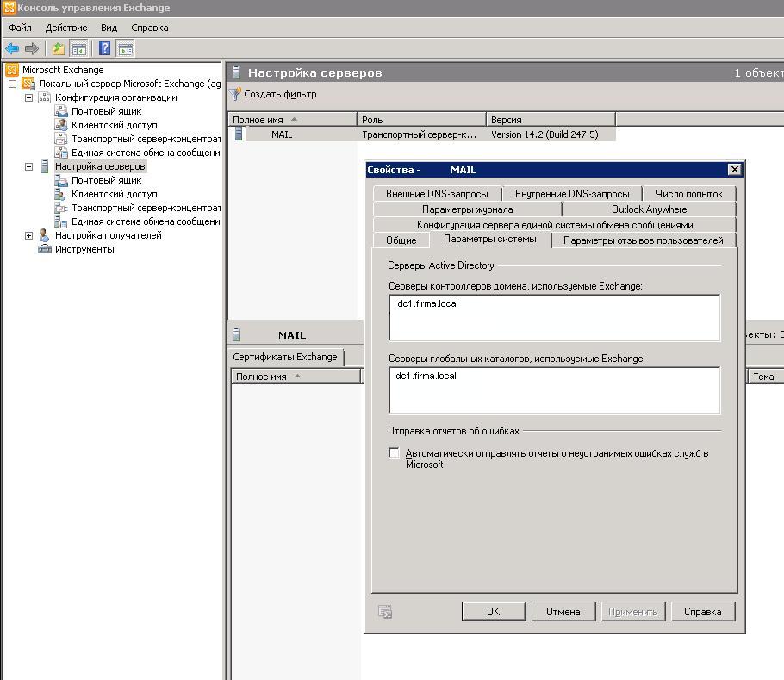Viewport: 784px width, 680px height.
Task: Open the Действие menu
Action: [66, 28]
